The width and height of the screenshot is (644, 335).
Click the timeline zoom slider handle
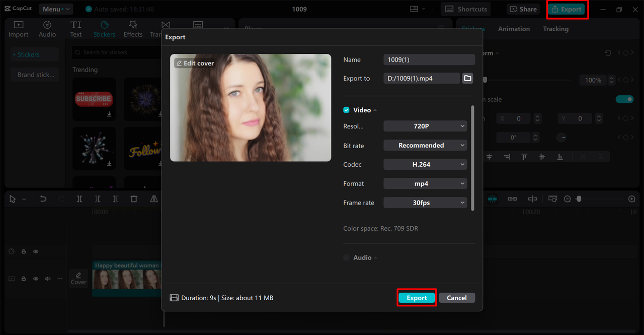579,199
